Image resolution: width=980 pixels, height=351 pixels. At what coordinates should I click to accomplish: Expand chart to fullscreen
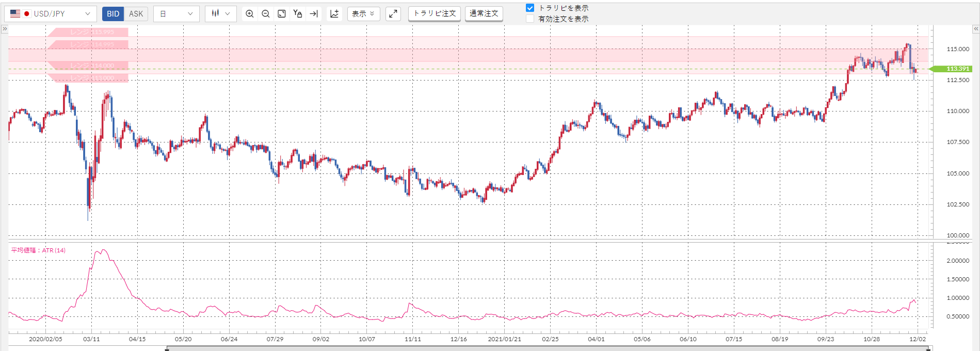(393, 14)
